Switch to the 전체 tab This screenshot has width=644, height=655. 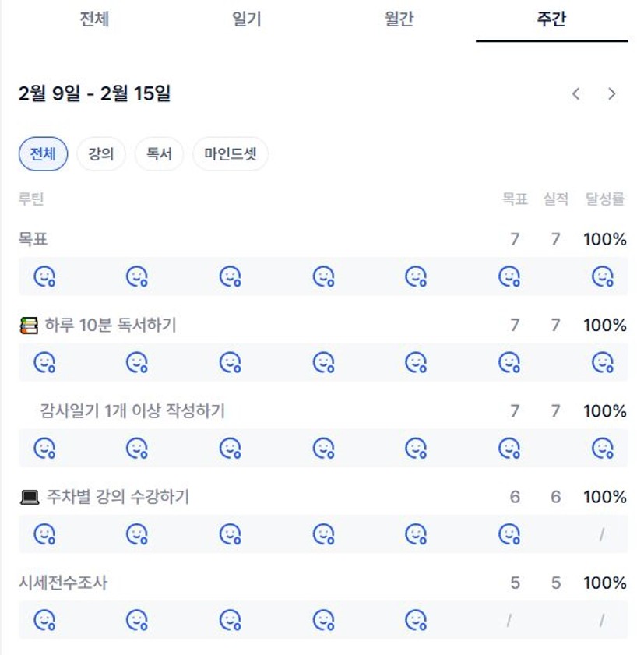pos(93,19)
